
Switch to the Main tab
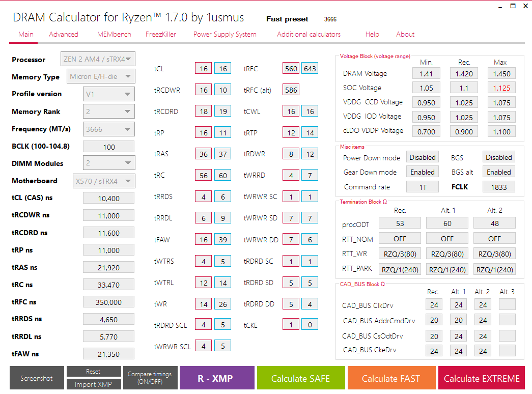coord(26,34)
